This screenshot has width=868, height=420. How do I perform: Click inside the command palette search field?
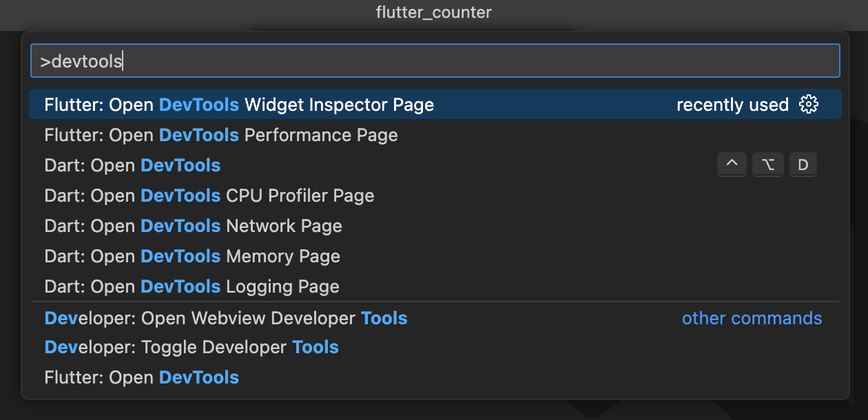tap(434, 61)
